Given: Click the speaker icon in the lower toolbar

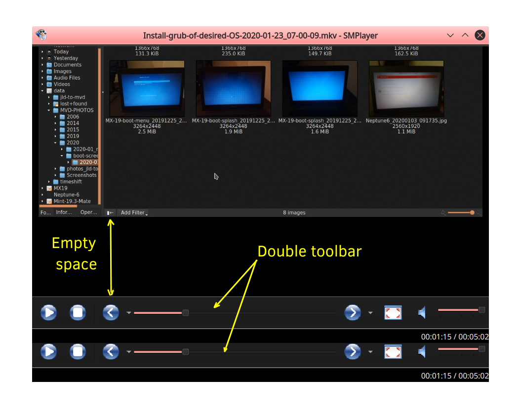Looking at the screenshot, I should point(422,351).
